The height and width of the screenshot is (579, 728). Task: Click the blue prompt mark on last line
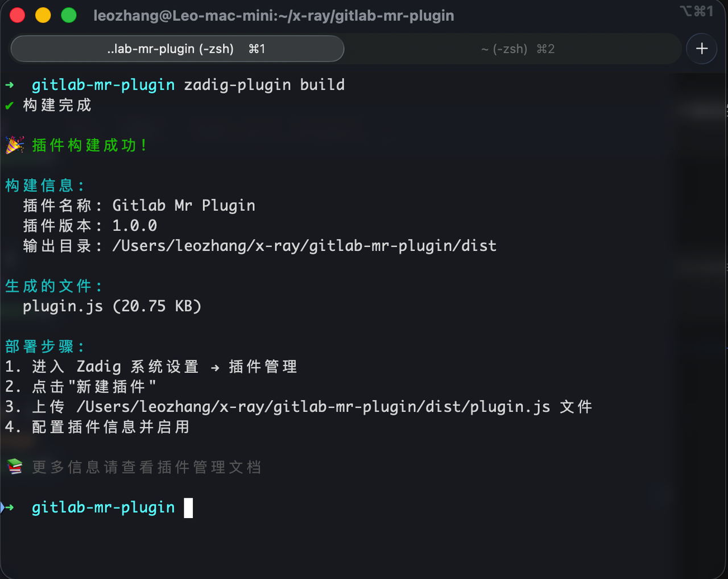click(x=3, y=507)
